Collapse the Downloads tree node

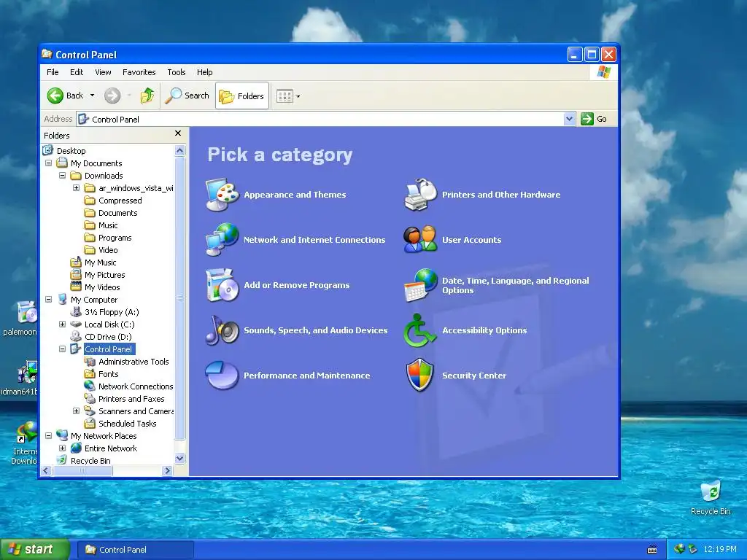click(63, 175)
